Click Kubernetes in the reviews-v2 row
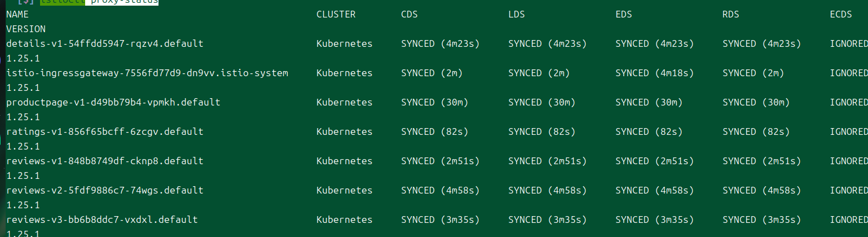 (345, 190)
